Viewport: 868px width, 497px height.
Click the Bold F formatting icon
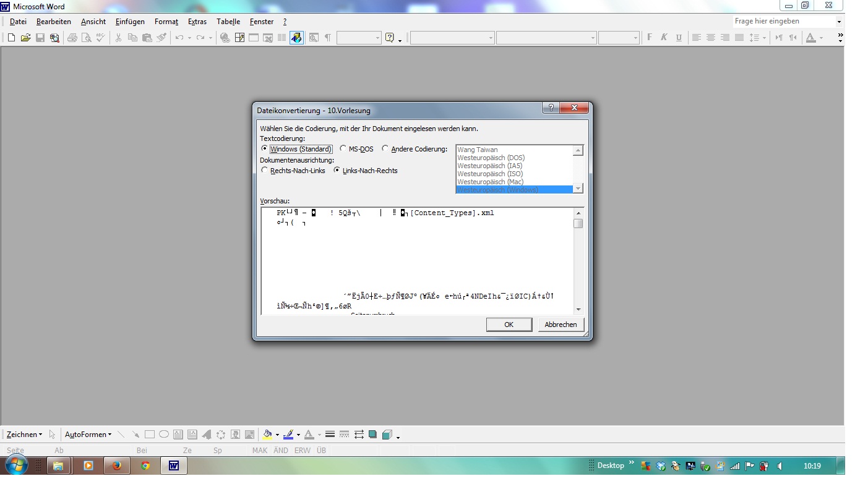point(650,38)
